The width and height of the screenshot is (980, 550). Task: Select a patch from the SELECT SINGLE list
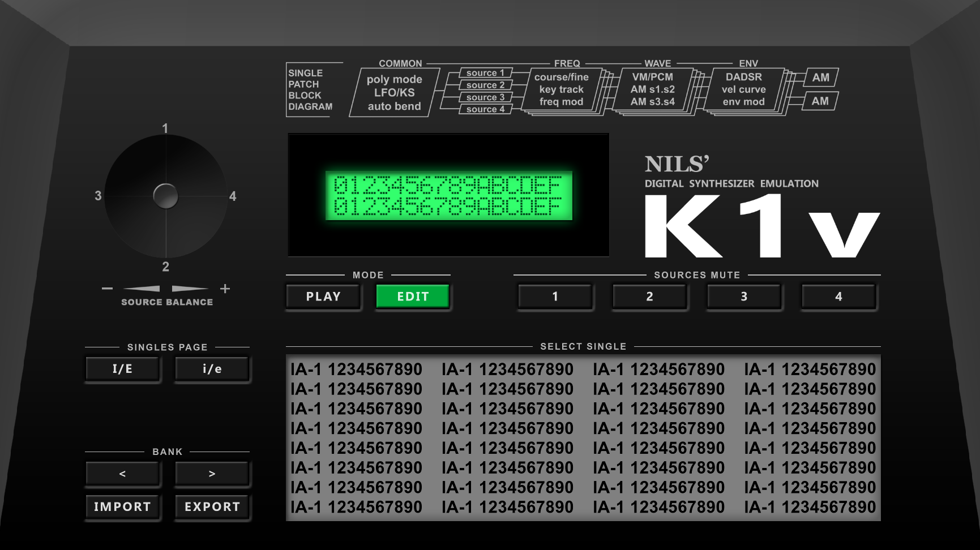click(x=356, y=369)
